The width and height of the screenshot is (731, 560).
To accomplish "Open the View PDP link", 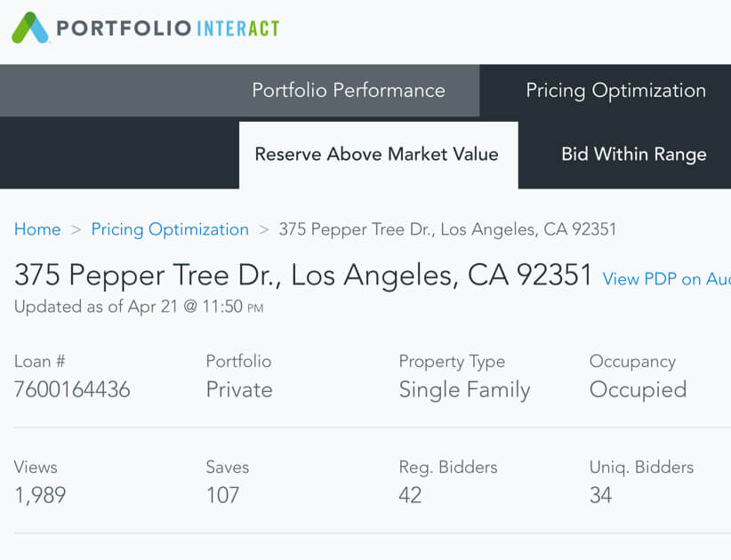I will pos(666,279).
